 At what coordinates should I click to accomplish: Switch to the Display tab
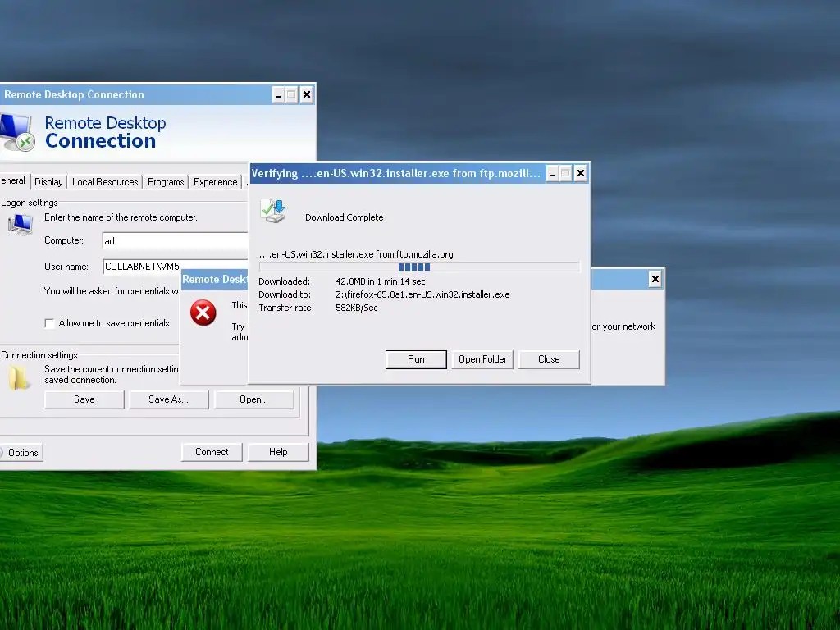coord(48,182)
